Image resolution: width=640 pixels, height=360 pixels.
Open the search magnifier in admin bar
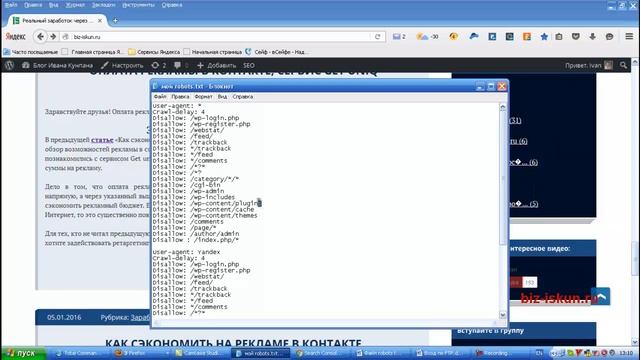pos(623,65)
